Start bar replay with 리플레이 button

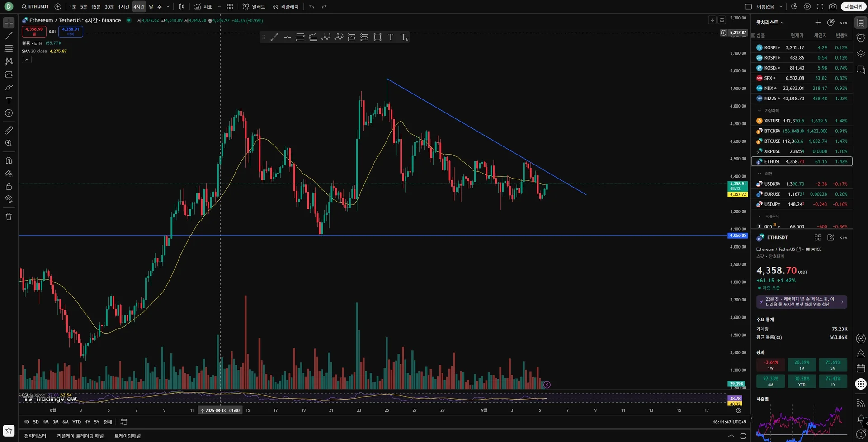coord(286,7)
